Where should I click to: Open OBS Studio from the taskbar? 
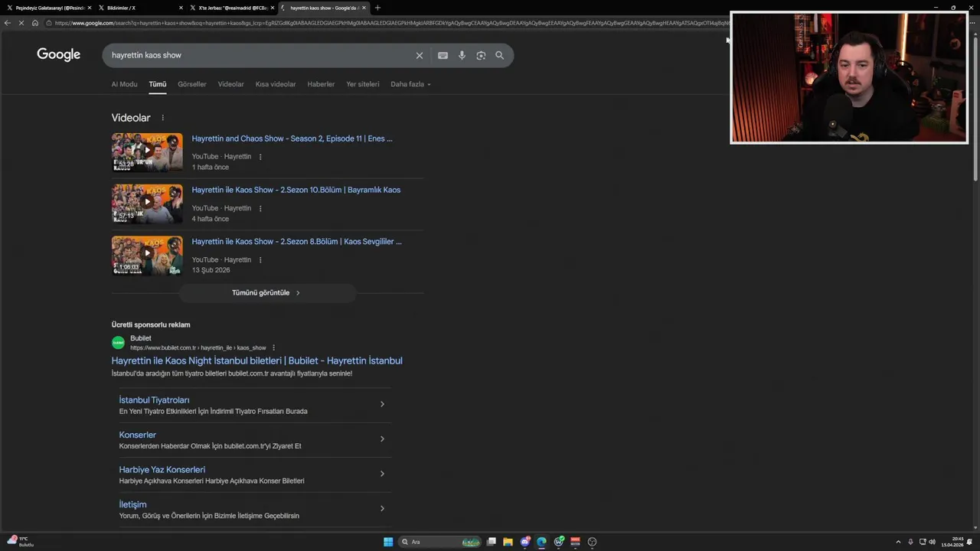[x=592, y=542]
